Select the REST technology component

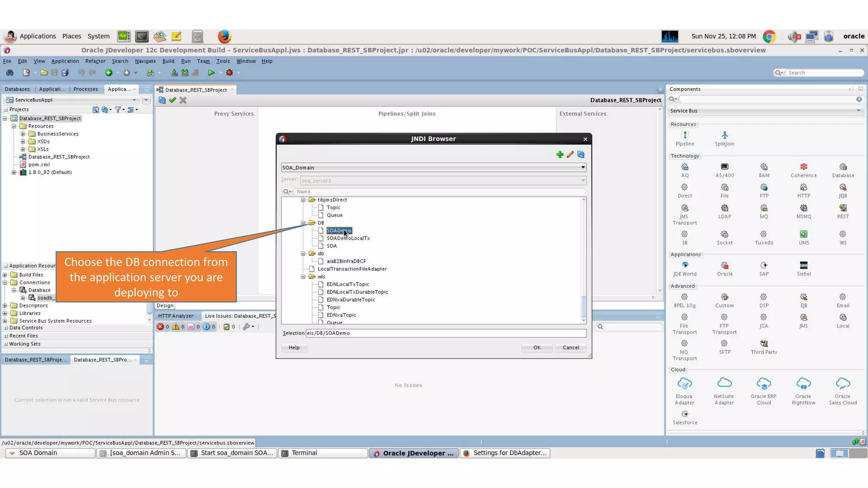[x=843, y=211]
